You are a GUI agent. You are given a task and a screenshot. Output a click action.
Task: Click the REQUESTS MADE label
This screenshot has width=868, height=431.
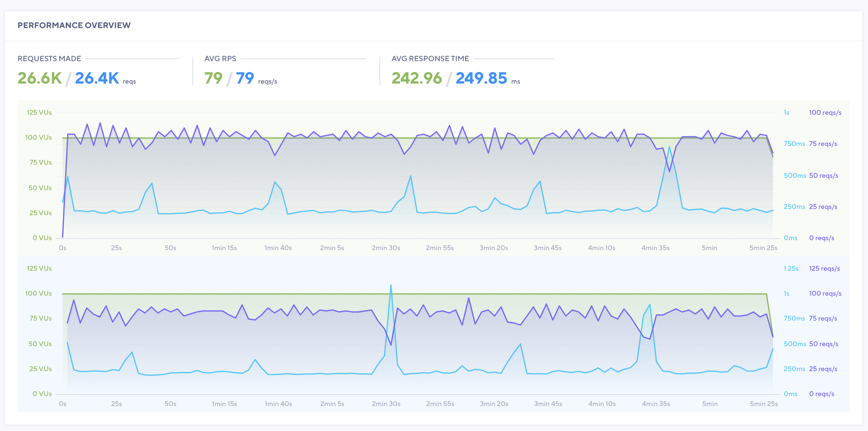pos(49,58)
